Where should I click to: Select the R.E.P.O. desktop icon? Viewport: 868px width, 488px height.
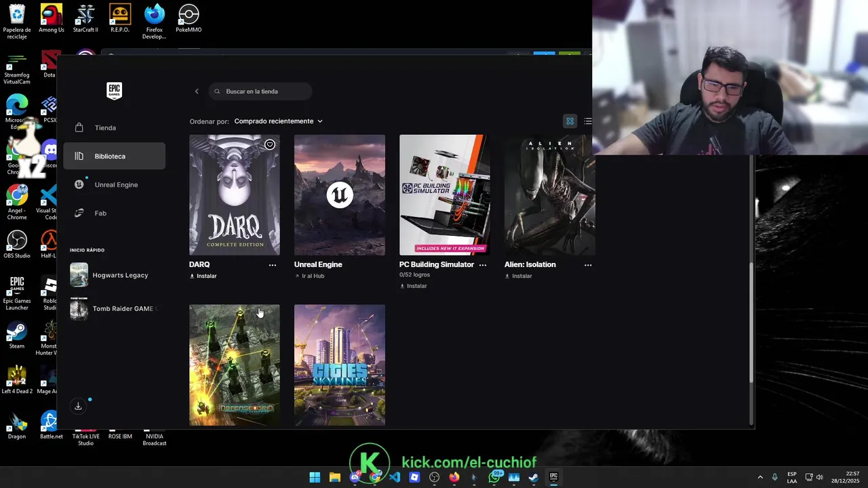pos(120,18)
